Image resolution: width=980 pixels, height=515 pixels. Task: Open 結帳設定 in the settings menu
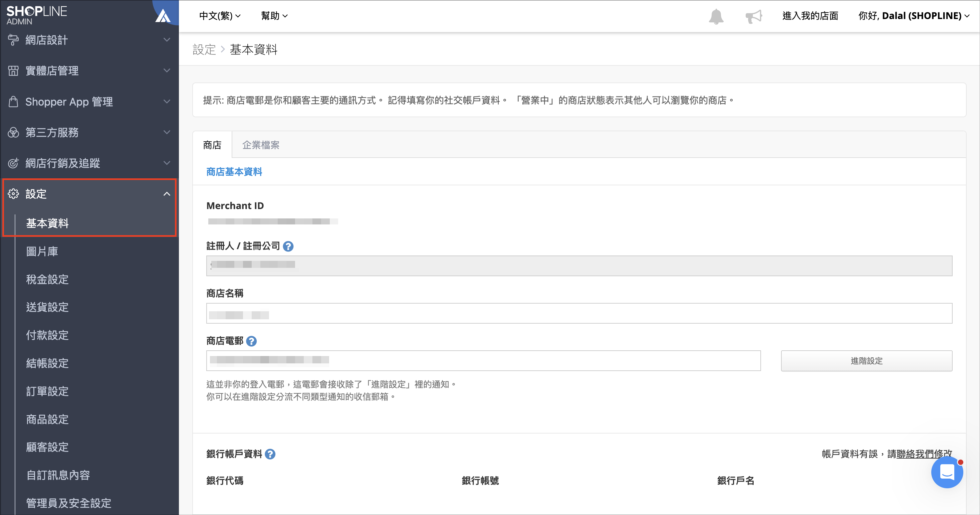47,363
